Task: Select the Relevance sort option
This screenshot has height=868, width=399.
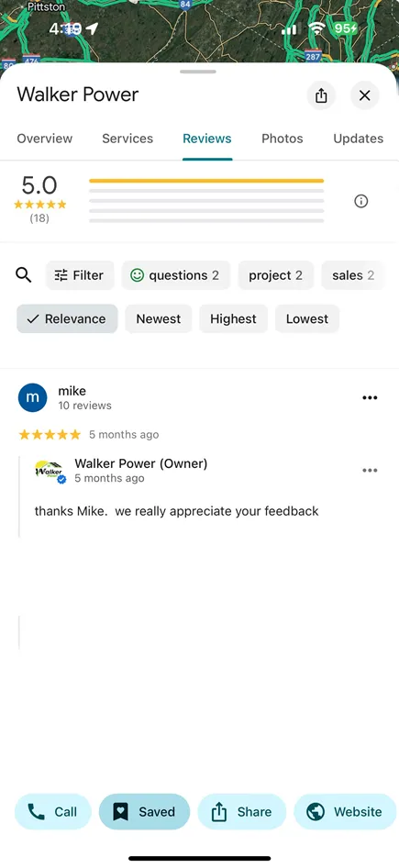Action: [67, 319]
